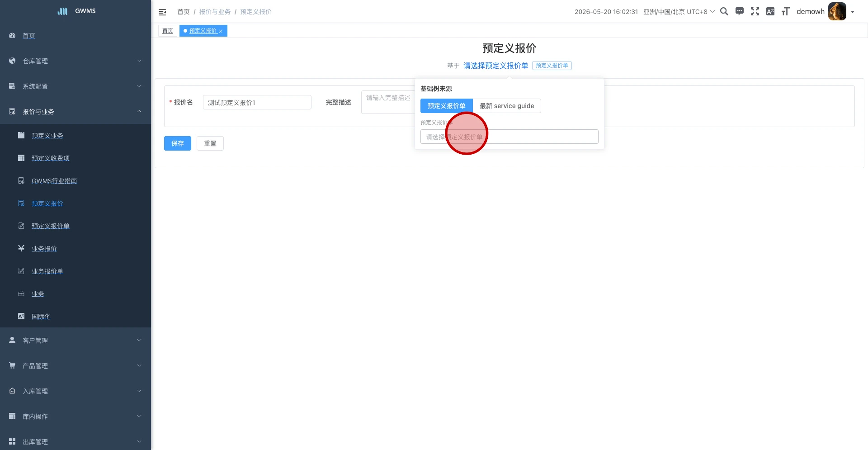The width and height of the screenshot is (868, 450).
Task: Toggle fullscreen mode icon
Action: coord(755,11)
